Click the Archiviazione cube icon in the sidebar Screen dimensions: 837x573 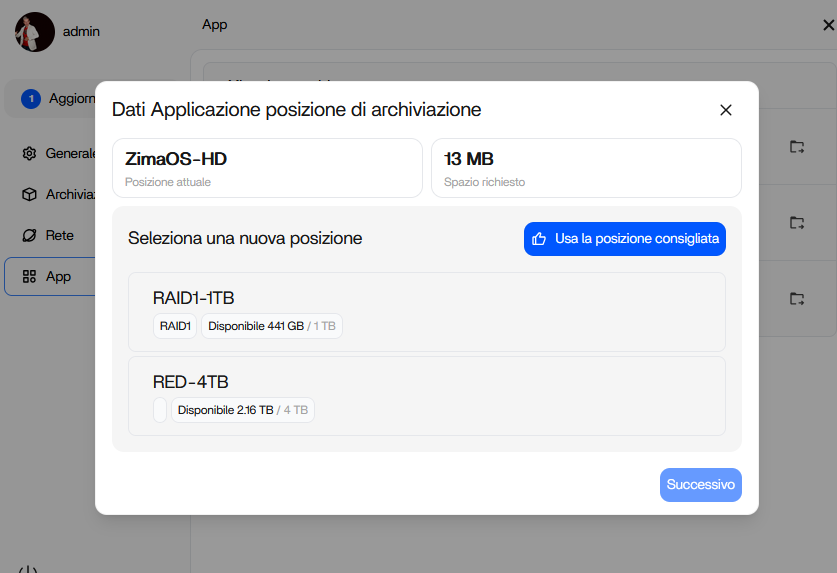coord(29,194)
